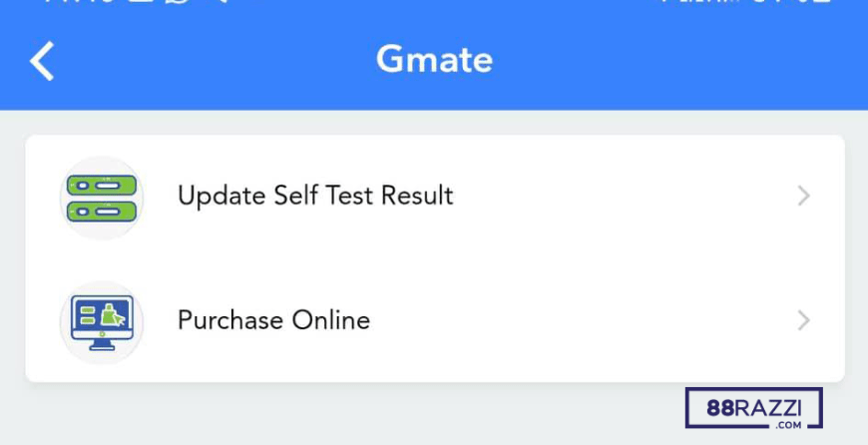Click the lower green strip in the self test icon
868x445 pixels.
(x=102, y=211)
